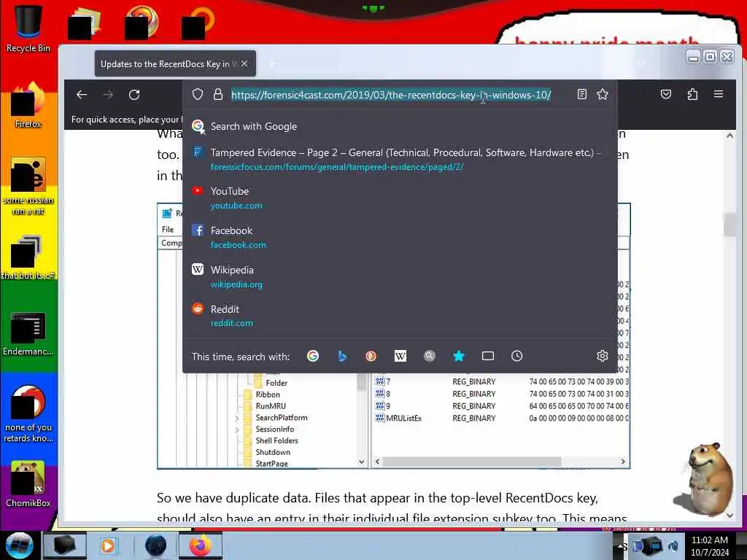The image size is (747, 560).
Task: Bookmark this page with the star icon
Action: tap(603, 94)
